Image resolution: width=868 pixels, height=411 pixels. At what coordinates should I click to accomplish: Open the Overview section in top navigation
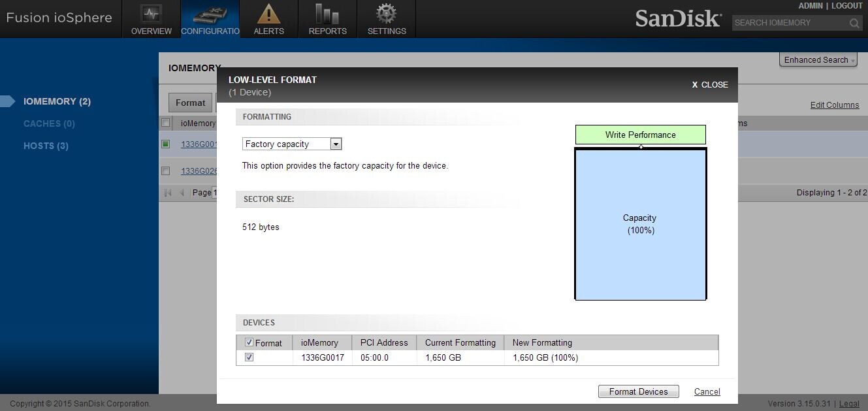click(x=152, y=19)
